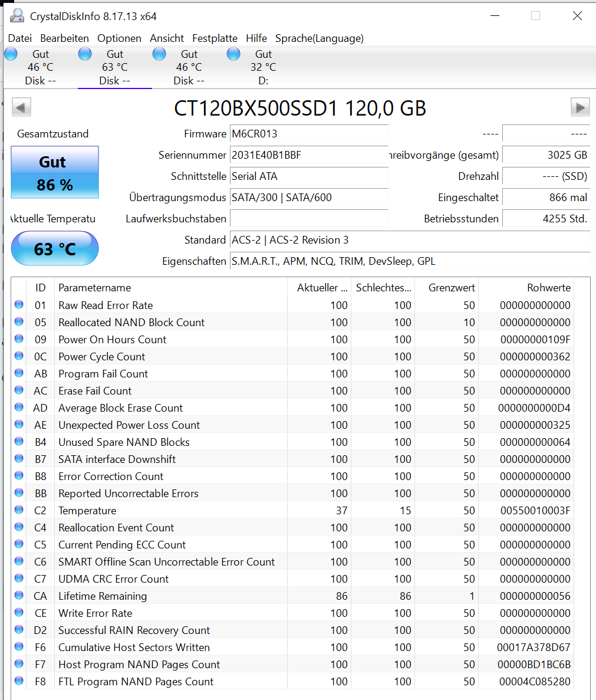Image resolution: width=596 pixels, height=700 pixels.
Task: Select the 32 °C D: disk tab
Action: click(x=263, y=67)
